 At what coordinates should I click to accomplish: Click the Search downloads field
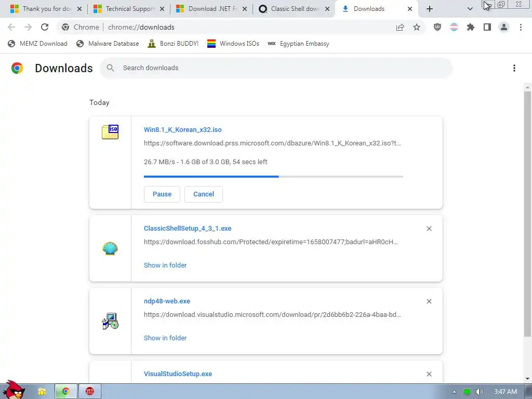(276, 68)
